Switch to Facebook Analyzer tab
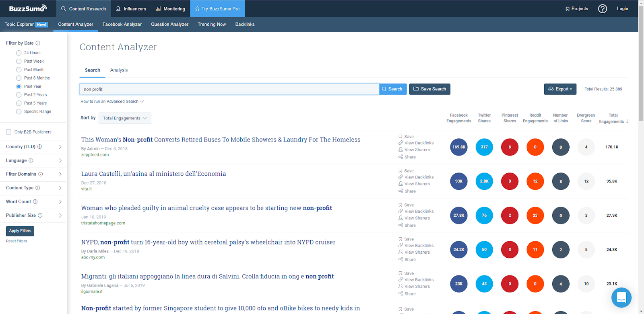644x314 pixels. 122,24
